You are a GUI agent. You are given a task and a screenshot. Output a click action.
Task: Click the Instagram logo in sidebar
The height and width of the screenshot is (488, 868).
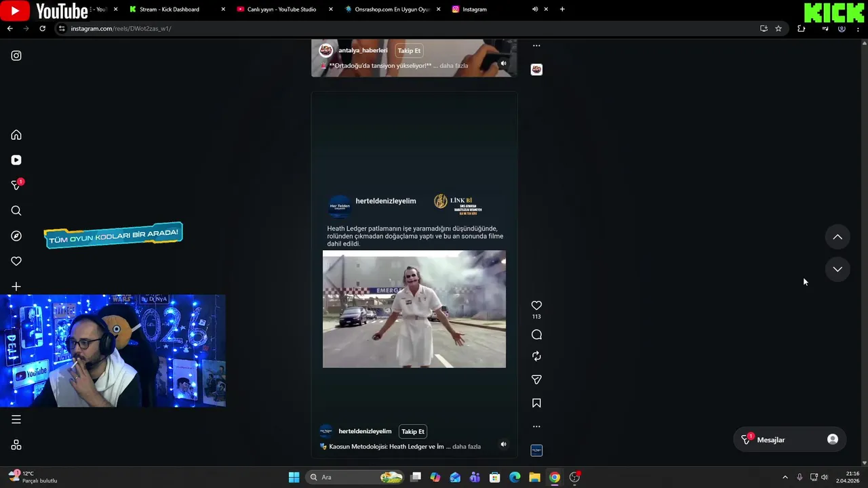pyautogui.click(x=16, y=56)
